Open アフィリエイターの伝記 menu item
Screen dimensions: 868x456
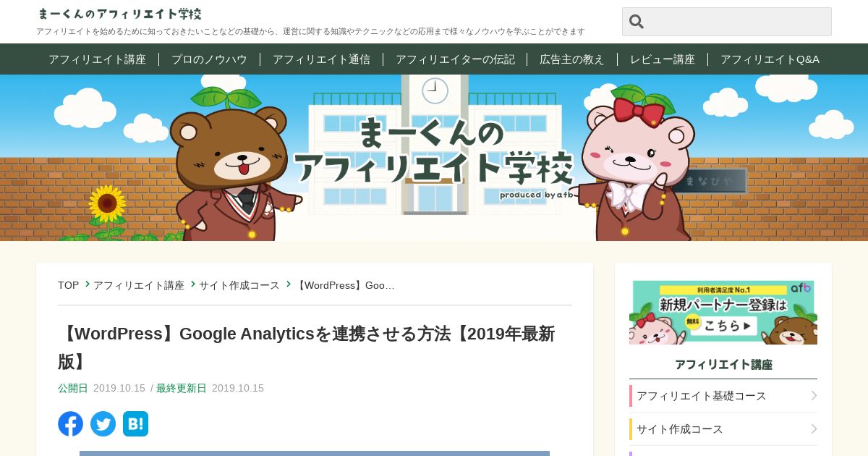coord(455,59)
